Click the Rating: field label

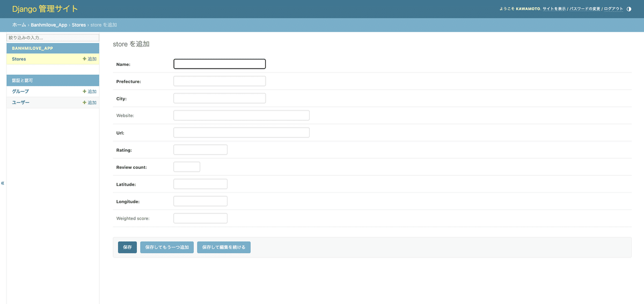[124, 150]
